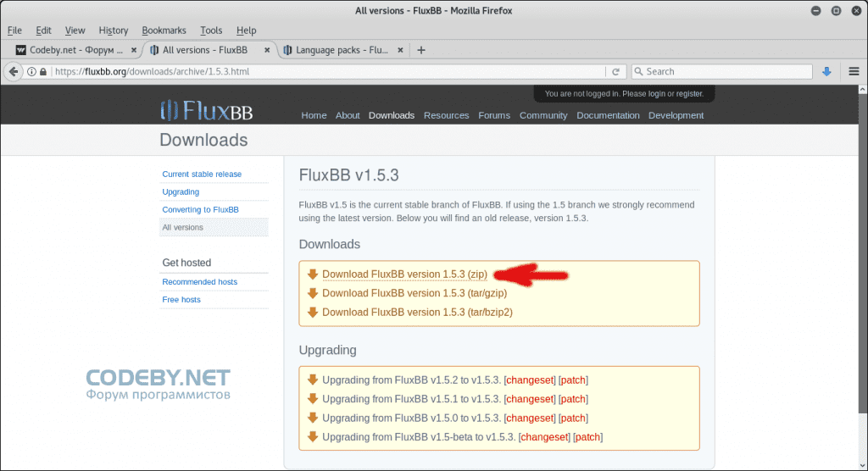Click the arrow icon beside tar/bzip2 download
Viewport: 868px width, 471px height.
pos(312,312)
